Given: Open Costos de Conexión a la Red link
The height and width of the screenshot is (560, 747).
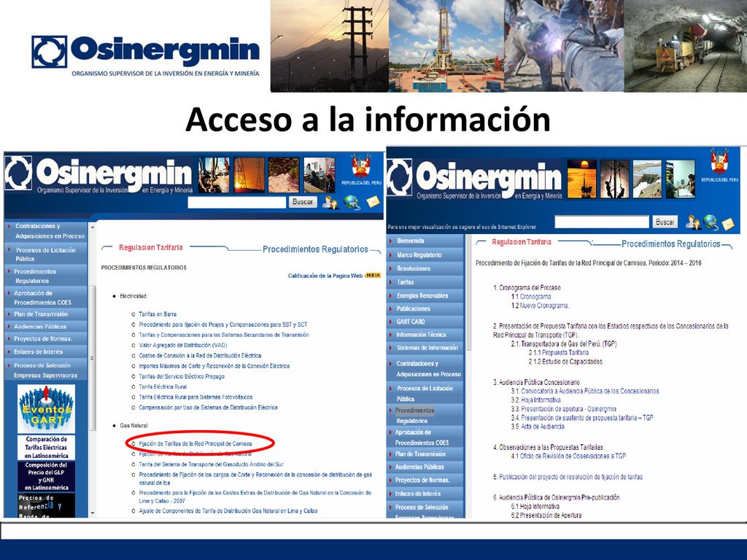Looking at the screenshot, I should pos(200,356).
